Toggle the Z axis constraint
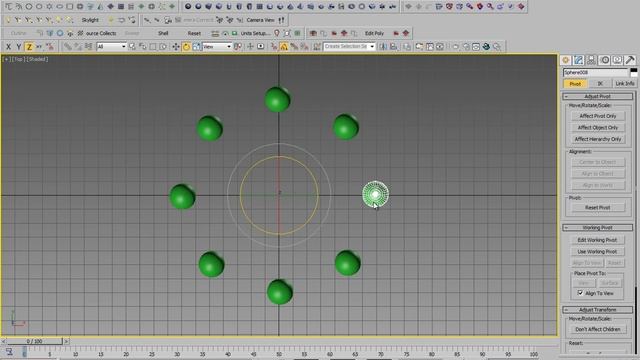The height and width of the screenshot is (360, 640). pyautogui.click(x=29, y=47)
